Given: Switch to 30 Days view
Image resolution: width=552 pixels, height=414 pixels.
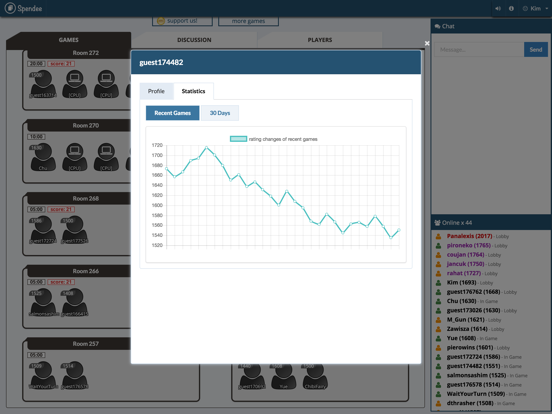Looking at the screenshot, I should pyautogui.click(x=220, y=113).
